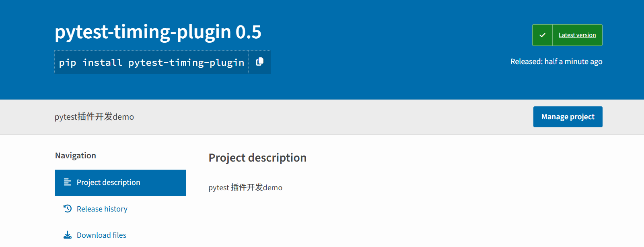644x247 pixels.
Task: Select the pip install pytest-timing-plugin command text
Action: click(x=152, y=62)
